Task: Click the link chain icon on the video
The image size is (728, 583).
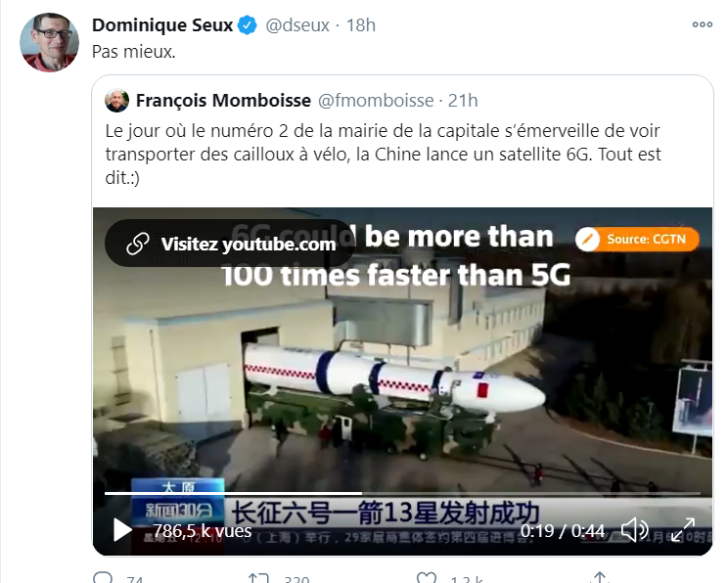Action: pos(138,244)
